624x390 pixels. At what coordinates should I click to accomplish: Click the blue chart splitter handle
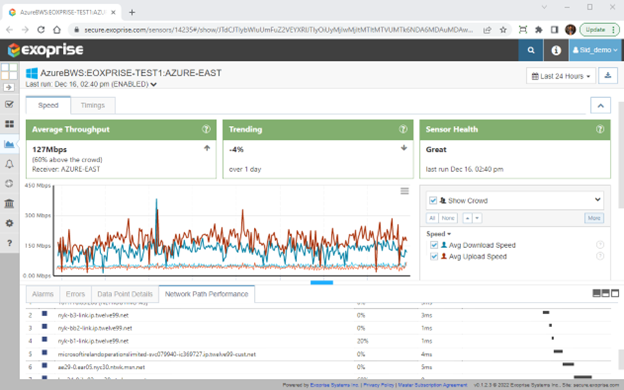point(322,283)
